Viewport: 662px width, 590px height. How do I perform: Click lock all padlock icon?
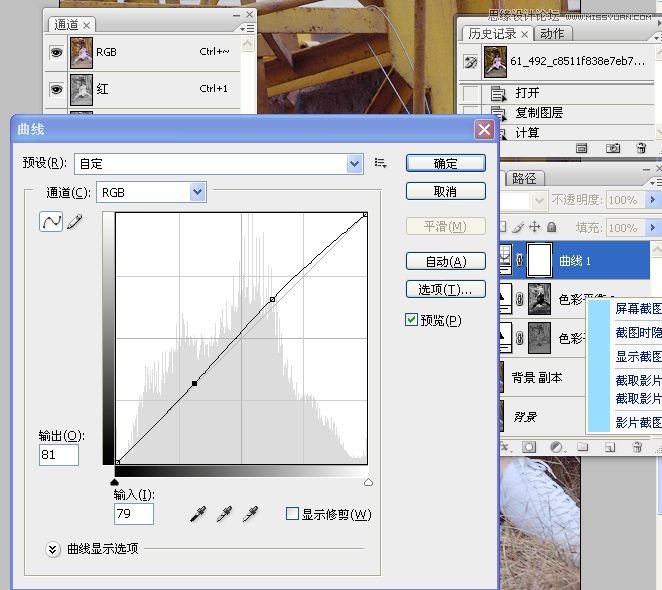point(551,227)
